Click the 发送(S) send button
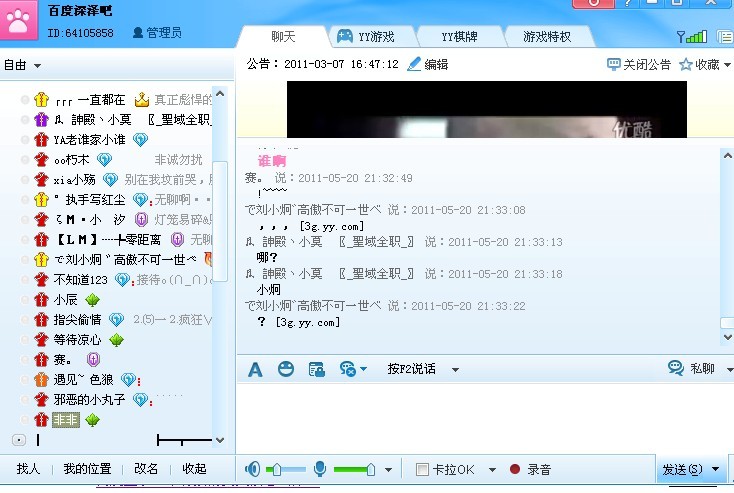This screenshot has width=734, height=493. tap(682, 469)
